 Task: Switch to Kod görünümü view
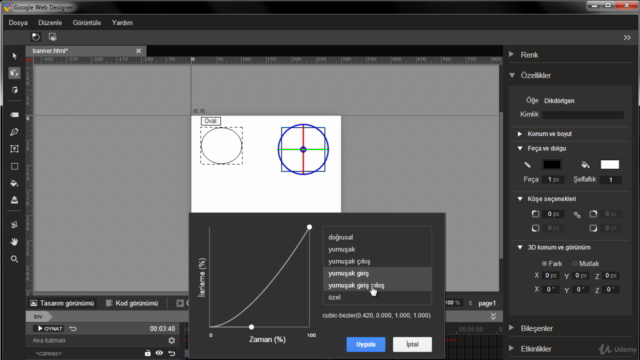click(x=132, y=303)
